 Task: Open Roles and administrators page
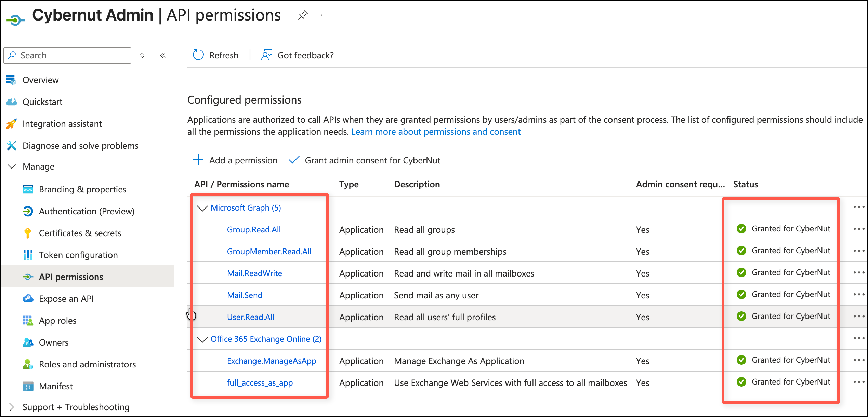(87, 364)
